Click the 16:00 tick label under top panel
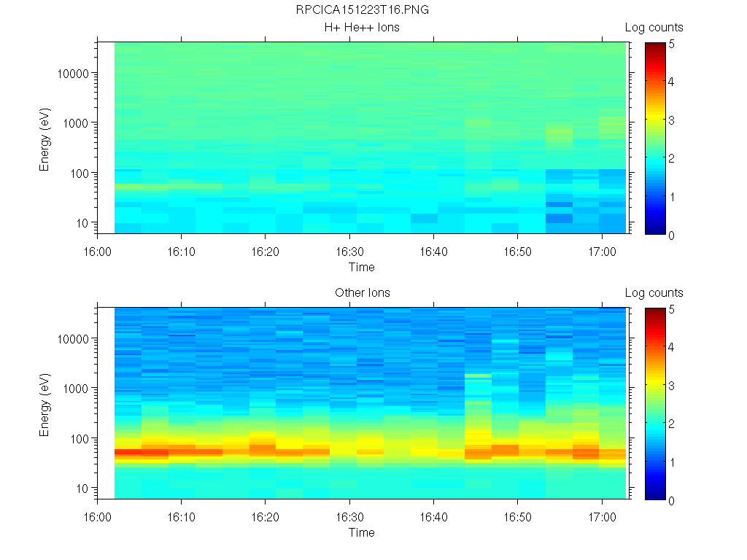 pos(98,252)
